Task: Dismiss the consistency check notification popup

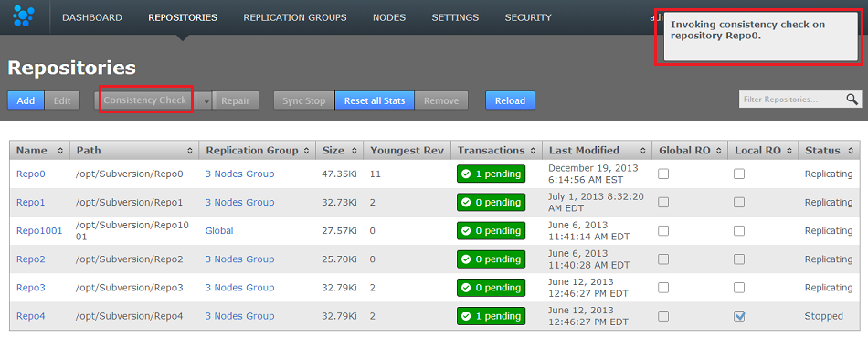Action: tap(761, 36)
